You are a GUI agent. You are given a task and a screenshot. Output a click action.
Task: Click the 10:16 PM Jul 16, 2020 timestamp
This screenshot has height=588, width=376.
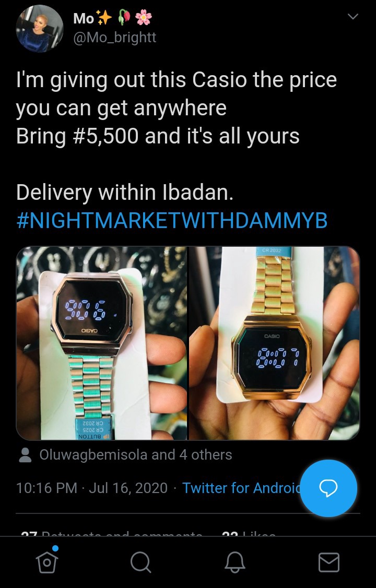tap(91, 488)
